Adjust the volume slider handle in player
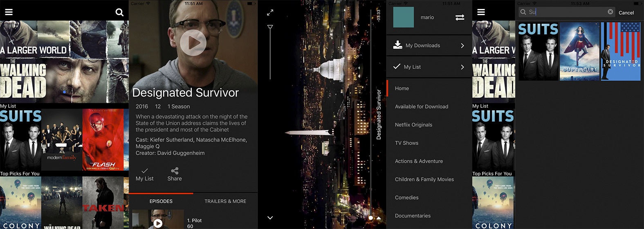The height and width of the screenshot is (229, 644). click(270, 27)
